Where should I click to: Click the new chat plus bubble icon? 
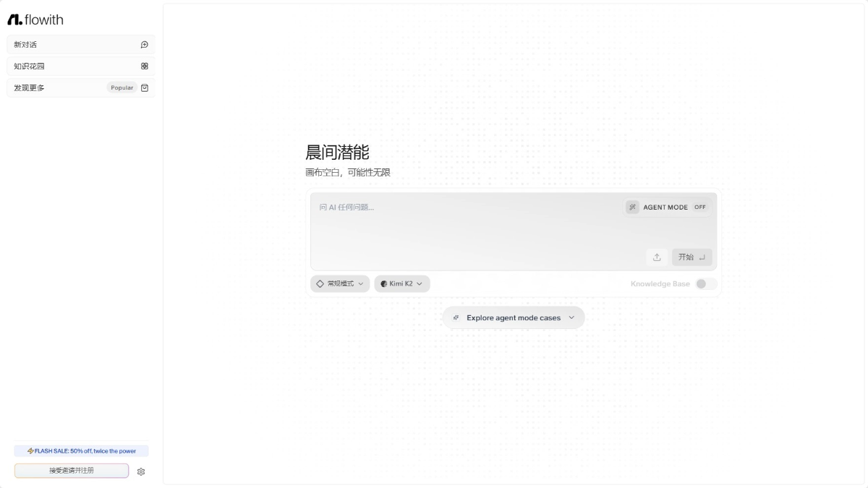click(x=145, y=45)
